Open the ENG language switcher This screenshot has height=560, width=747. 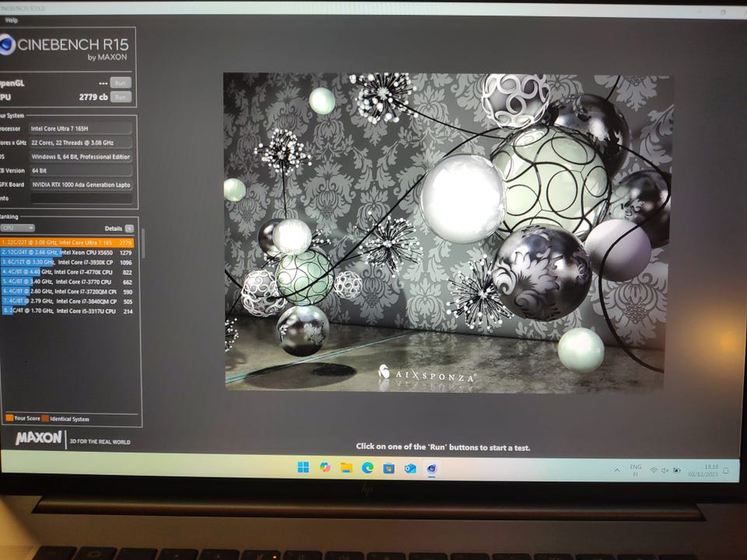[x=636, y=470]
